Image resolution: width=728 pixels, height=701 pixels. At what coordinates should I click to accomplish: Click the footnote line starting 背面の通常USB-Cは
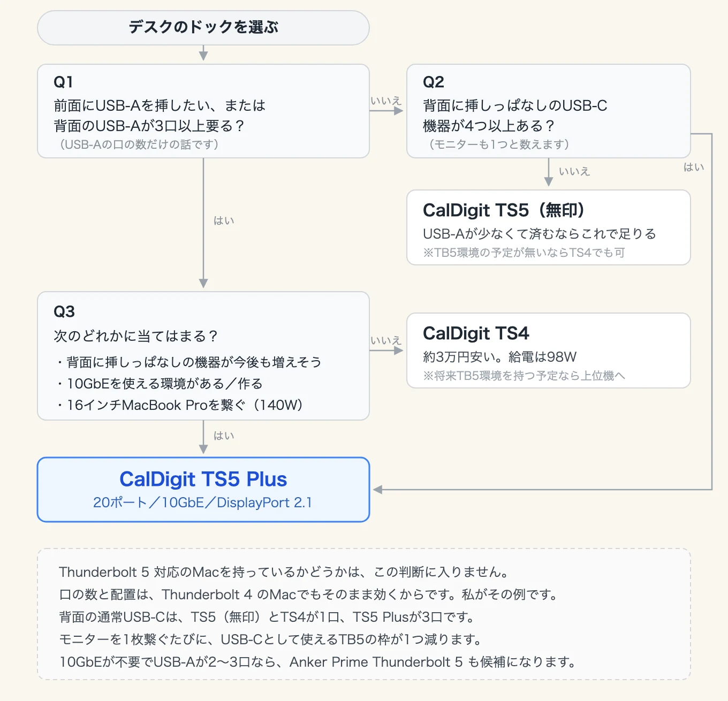point(267,617)
